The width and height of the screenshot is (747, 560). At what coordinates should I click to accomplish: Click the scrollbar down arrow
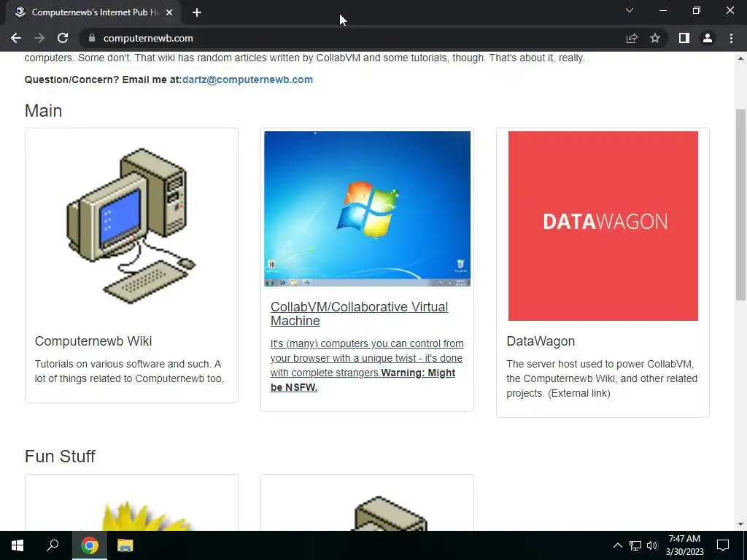[x=740, y=524]
